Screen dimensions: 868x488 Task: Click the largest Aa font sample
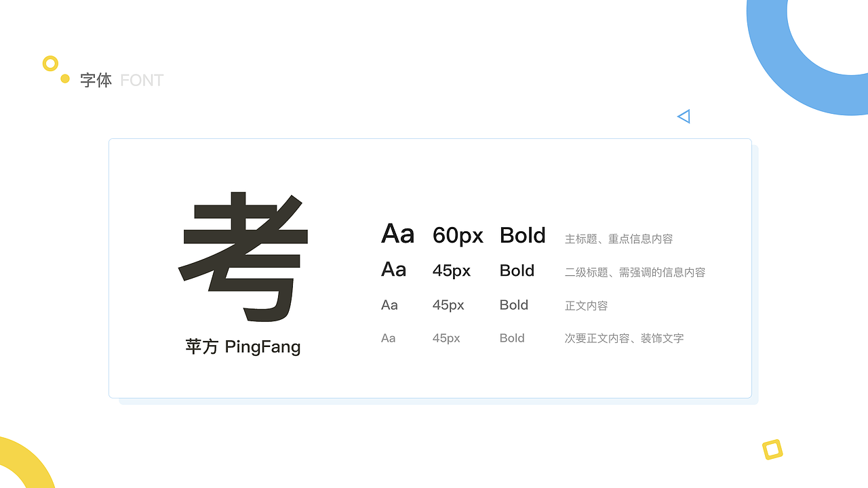pyautogui.click(x=397, y=235)
